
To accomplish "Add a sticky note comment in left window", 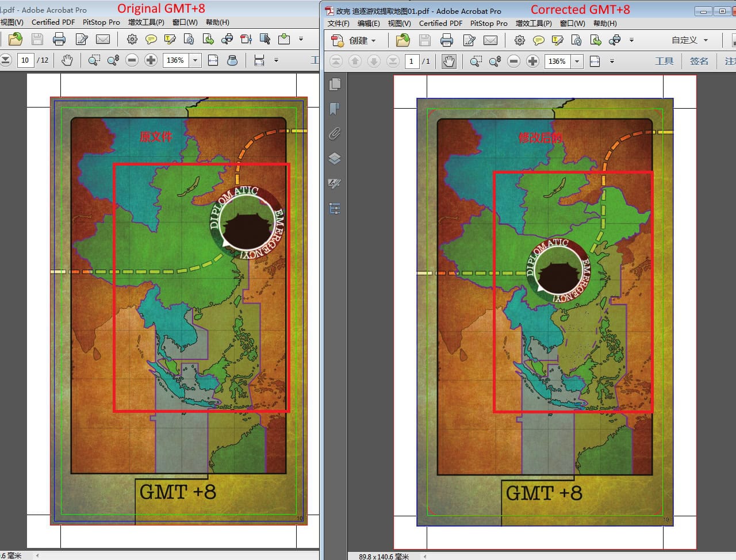I will click(x=151, y=39).
